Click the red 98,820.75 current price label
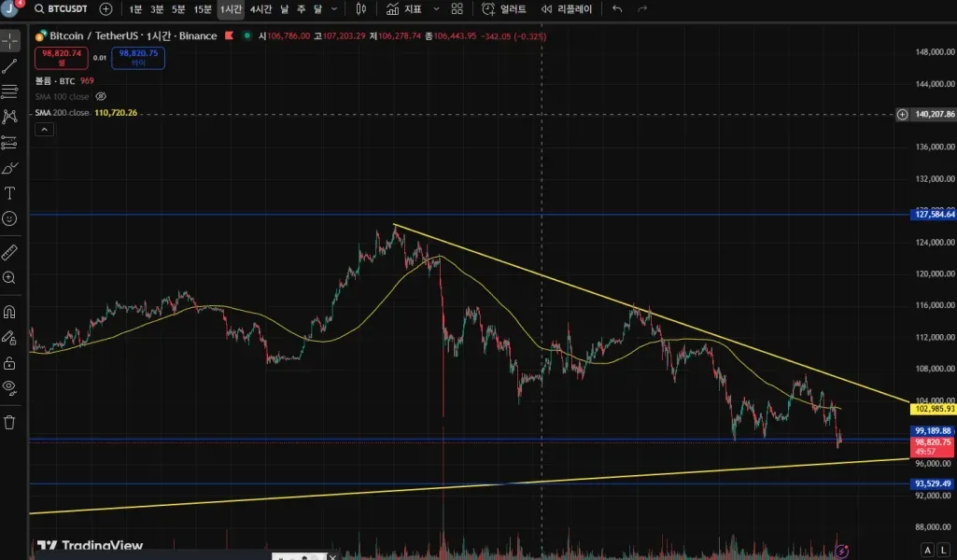 pos(934,446)
